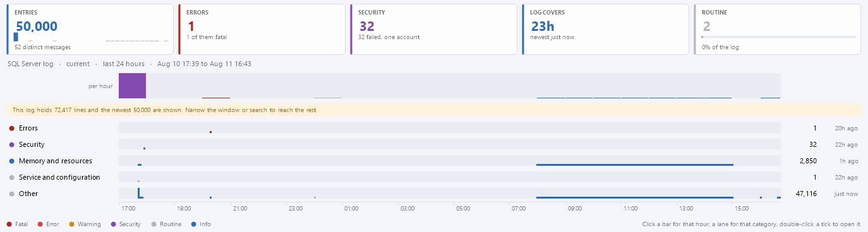868x232 pixels.
Task: Open the Entries 50,000 summary card
Action: tap(90, 30)
